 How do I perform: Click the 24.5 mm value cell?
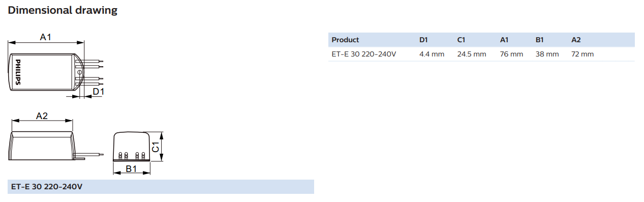[472, 54]
